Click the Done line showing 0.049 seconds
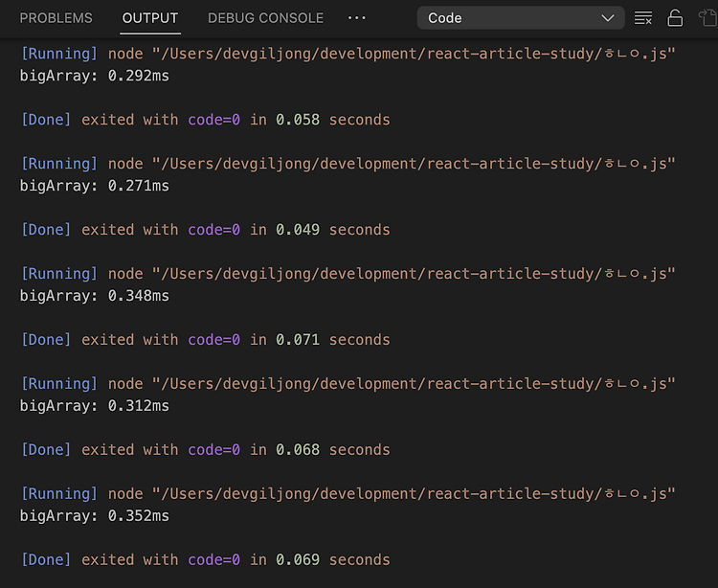Image resolution: width=718 pixels, height=588 pixels. [206, 230]
